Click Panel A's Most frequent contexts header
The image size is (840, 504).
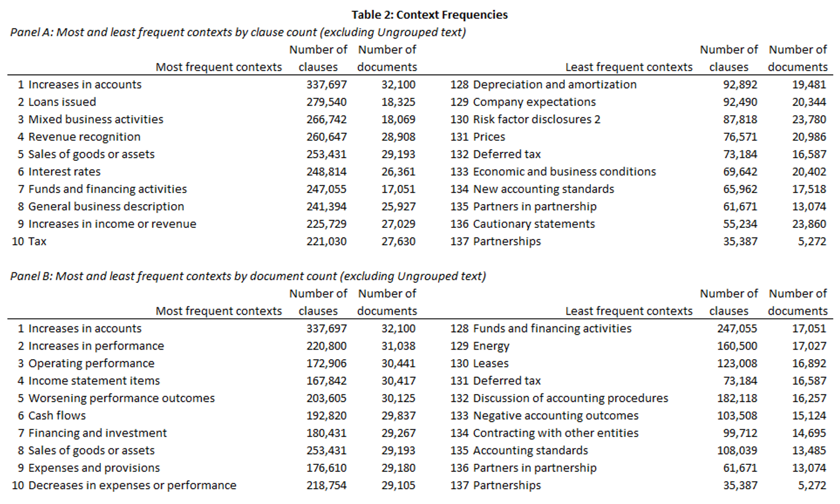[219, 67]
